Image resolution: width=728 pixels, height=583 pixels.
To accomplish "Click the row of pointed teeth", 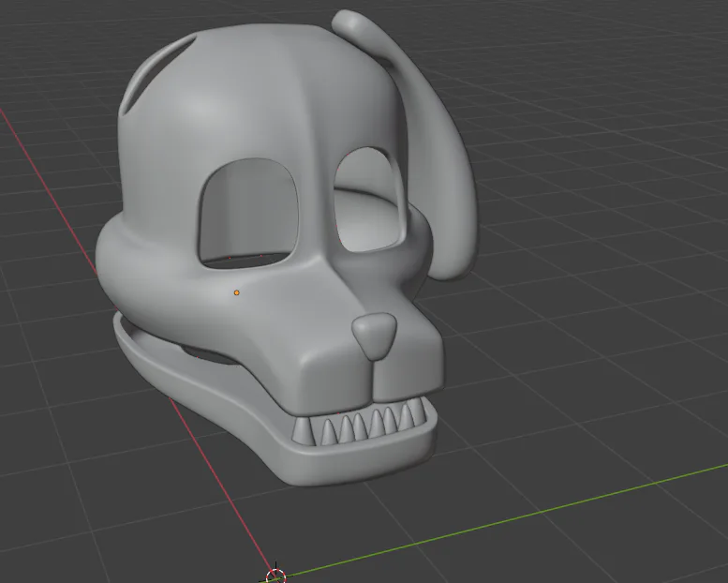I will (x=360, y=423).
